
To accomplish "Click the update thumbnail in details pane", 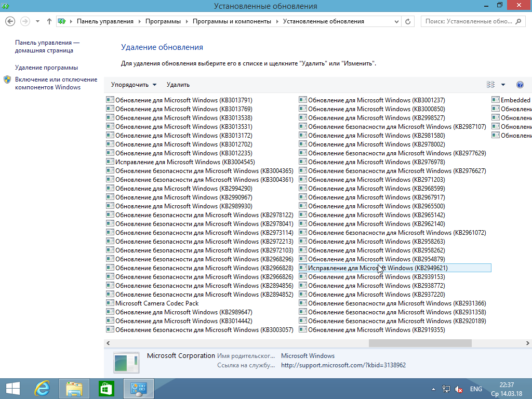I will point(126,362).
